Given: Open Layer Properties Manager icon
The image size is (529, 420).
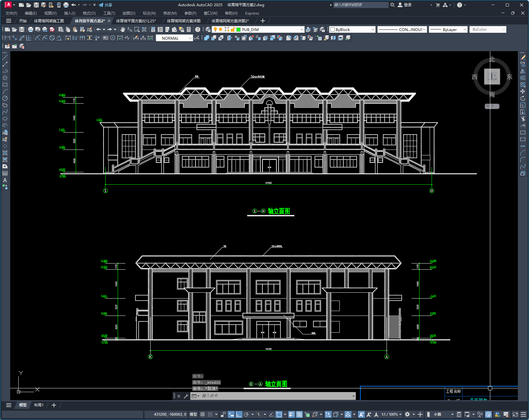Looking at the screenshot, I should tap(208, 29).
